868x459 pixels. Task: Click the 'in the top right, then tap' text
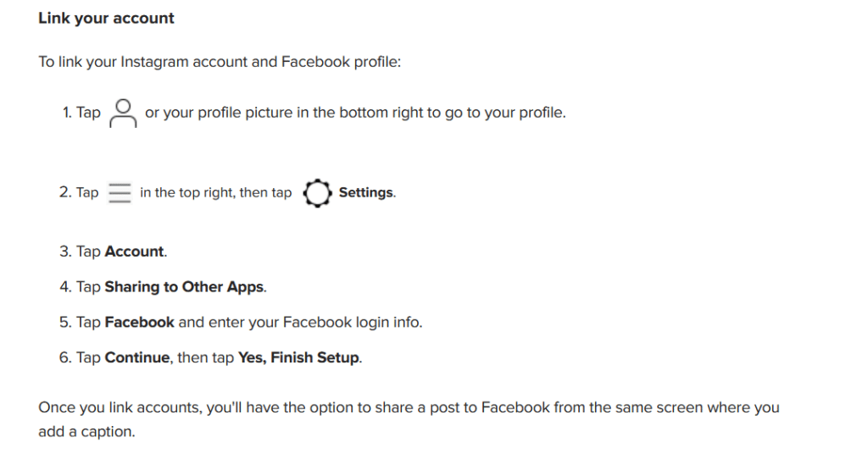[215, 193]
